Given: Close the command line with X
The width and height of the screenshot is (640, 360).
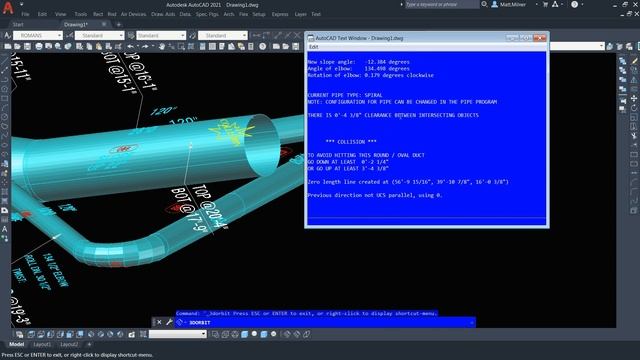Looking at the screenshot, I should point(159,322).
